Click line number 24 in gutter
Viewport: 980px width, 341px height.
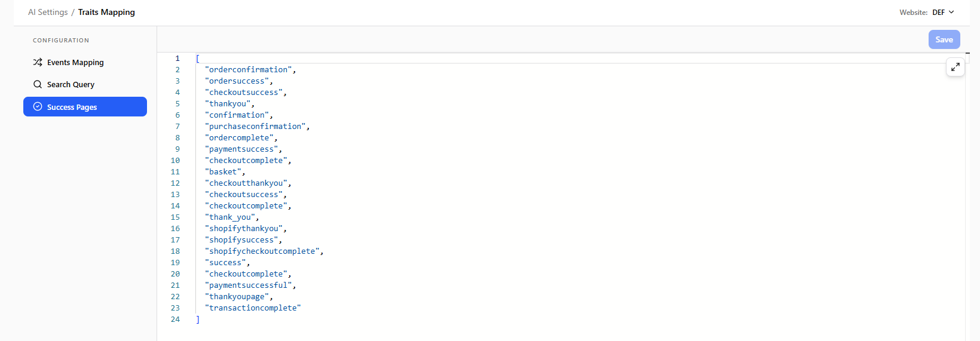pos(175,319)
